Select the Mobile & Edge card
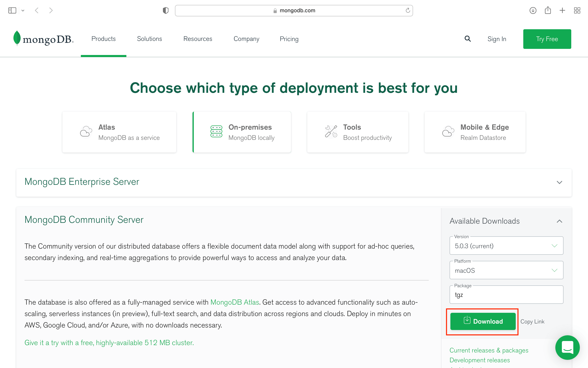The height and width of the screenshot is (368, 588). pos(475,132)
